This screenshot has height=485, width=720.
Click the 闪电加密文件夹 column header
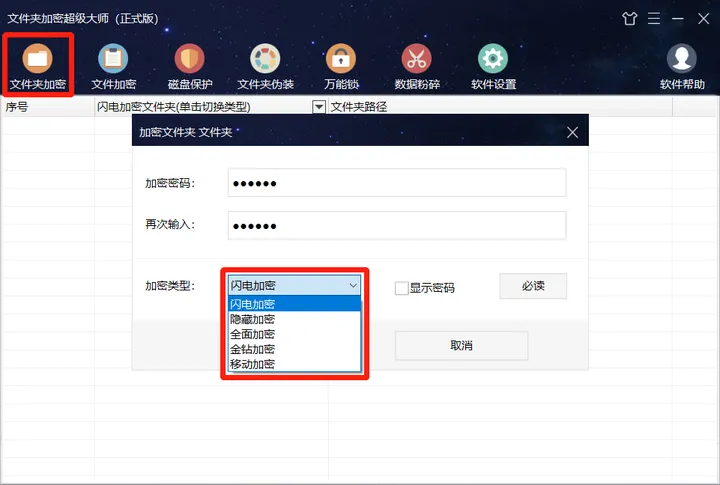(x=203, y=107)
